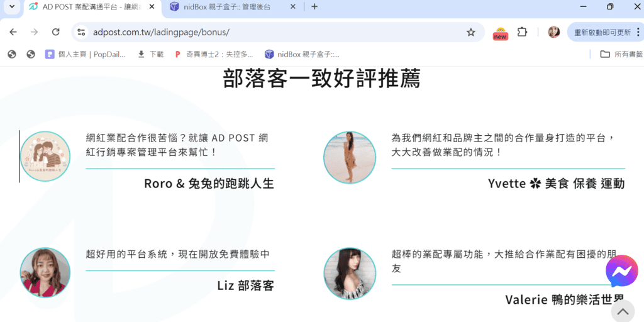Image resolution: width=644 pixels, height=322 pixels.
Task: Open the Messenger chat bubble
Action: click(x=622, y=271)
